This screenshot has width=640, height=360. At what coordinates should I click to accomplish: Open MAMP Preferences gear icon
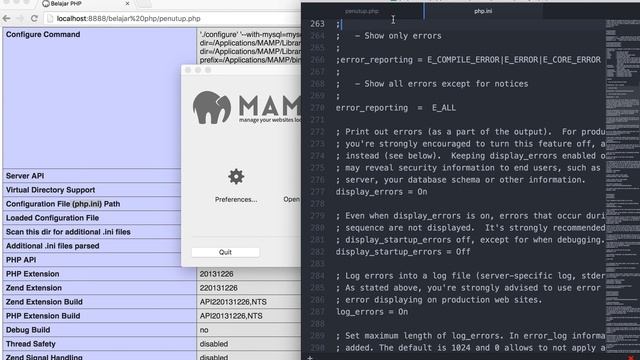coord(236,177)
